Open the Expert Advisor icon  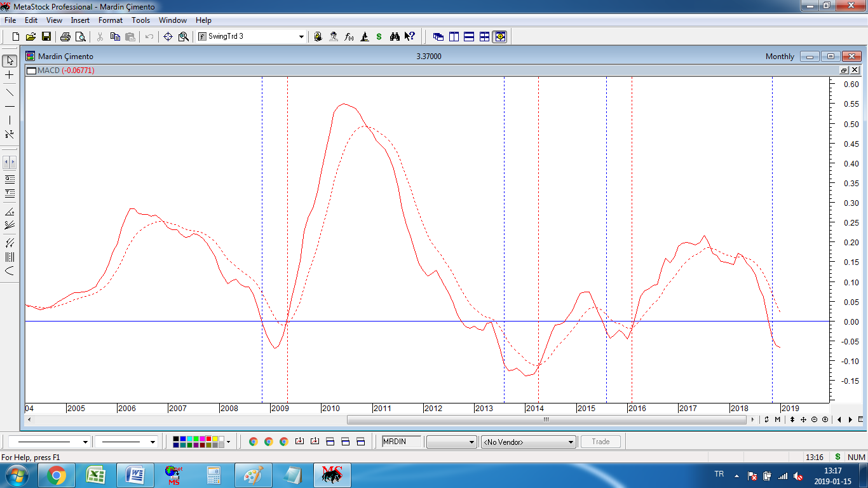(x=334, y=37)
